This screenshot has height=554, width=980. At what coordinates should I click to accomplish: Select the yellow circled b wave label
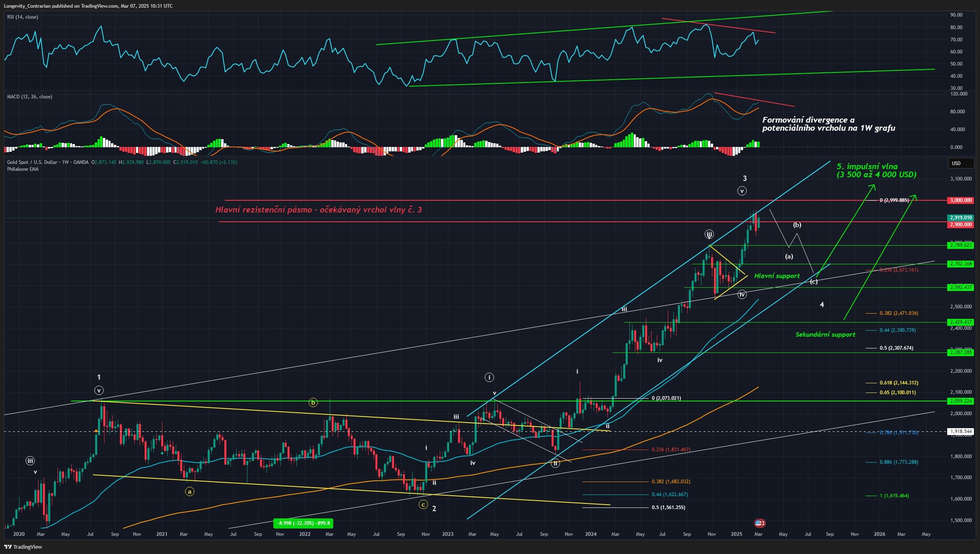313,402
